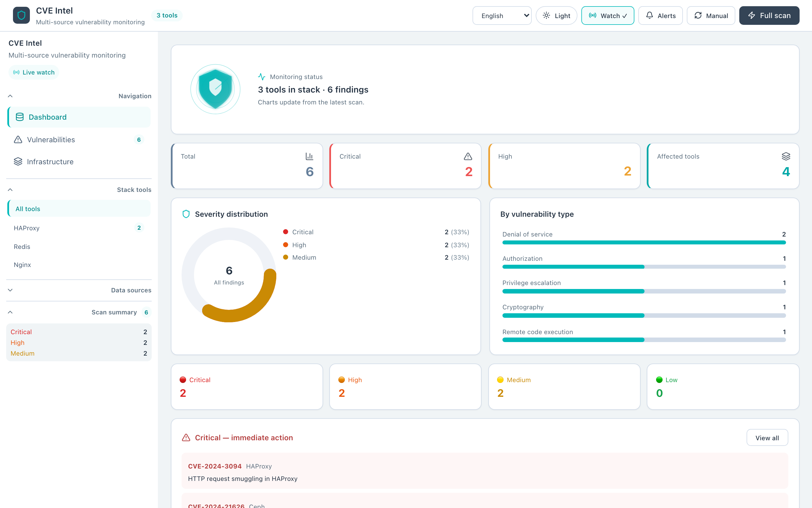The height and width of the screenshot is (508, 812).
Task: Click the View all button
Action: pyautogui.click(x=767, y=437)
